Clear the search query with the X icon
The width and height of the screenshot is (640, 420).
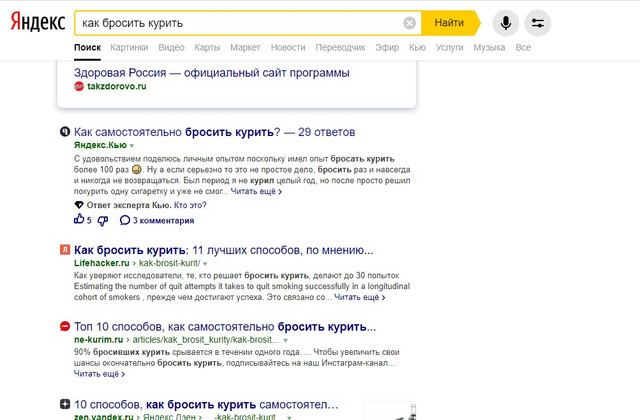(x=410, y=23)
